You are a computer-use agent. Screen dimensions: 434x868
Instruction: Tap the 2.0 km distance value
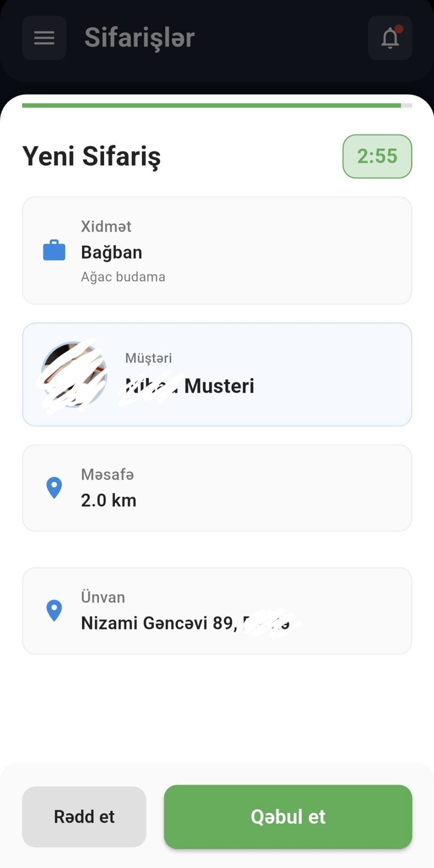[108, 500]
